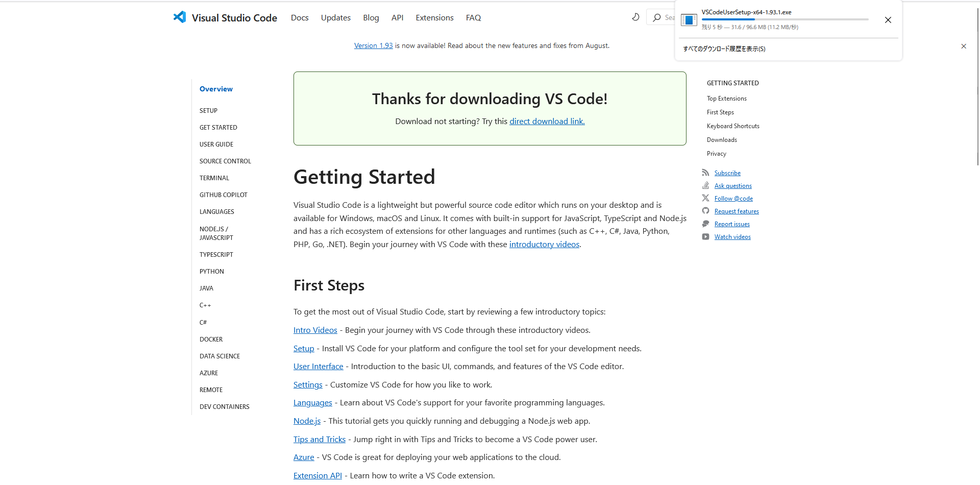Open the Tips and Tricks link

point(320,439)
